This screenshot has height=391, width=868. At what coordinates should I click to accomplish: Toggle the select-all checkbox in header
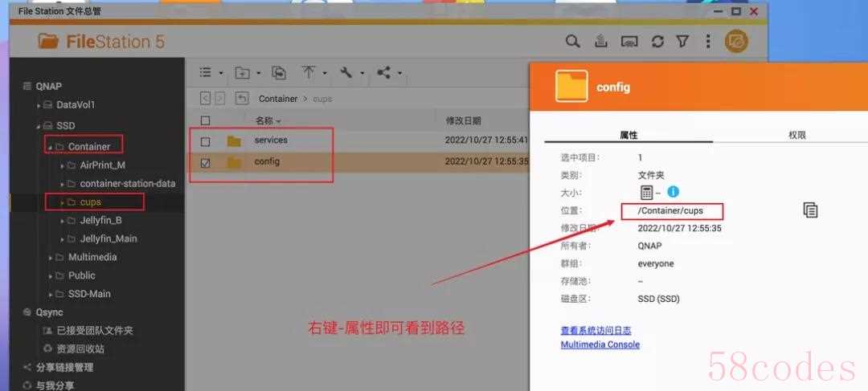click(205, 120)
